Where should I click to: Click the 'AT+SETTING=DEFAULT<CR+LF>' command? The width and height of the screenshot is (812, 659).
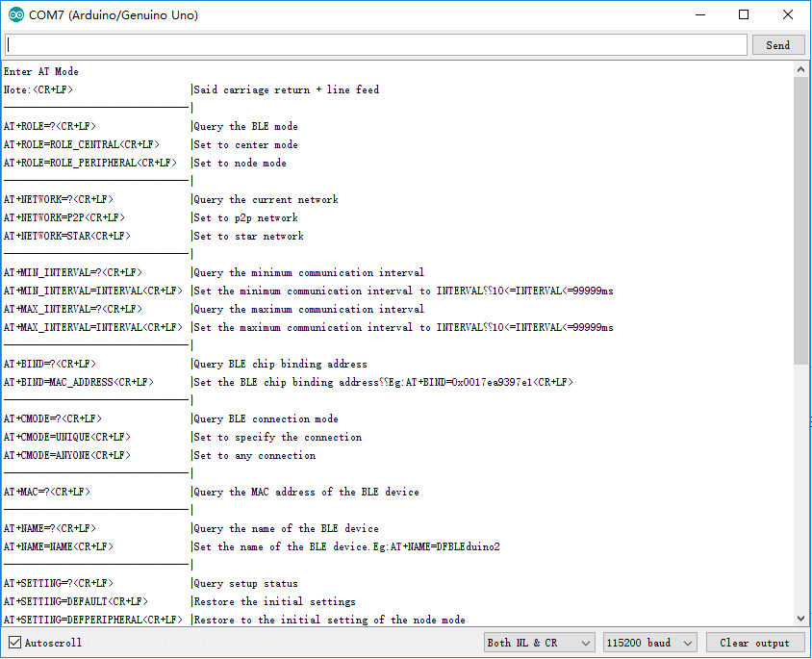(76, 601)
